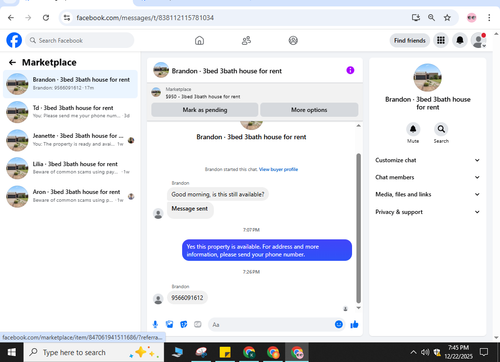The height and width of the screenshot is (362, 500).
Task: Show hidden system tray icons
Action: click(413, 352)
